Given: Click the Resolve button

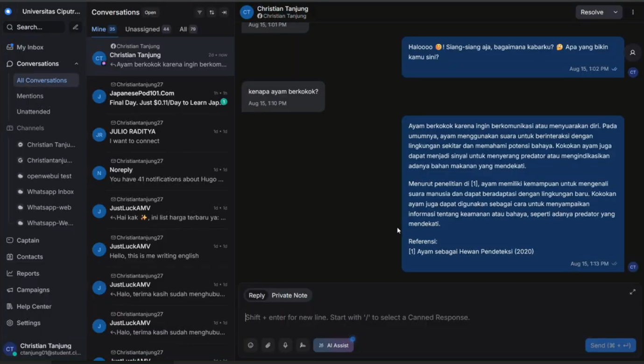Looking at the screenshot, I should click(592, 12).
